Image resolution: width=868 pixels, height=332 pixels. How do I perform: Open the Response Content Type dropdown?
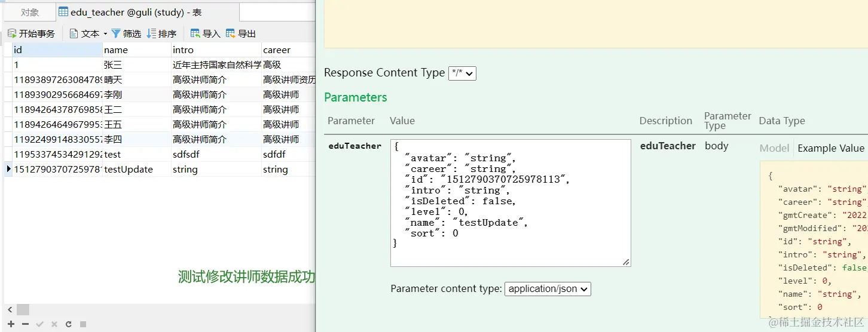coord(462,73)
